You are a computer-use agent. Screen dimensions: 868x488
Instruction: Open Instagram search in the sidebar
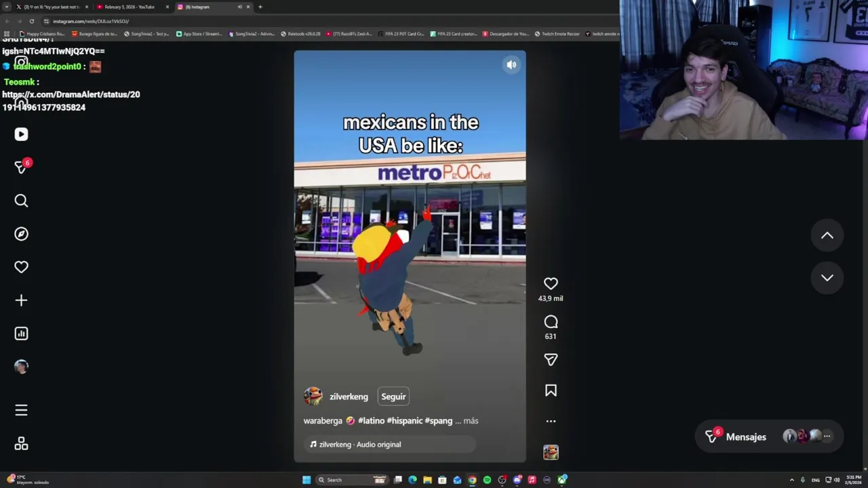[x=21, y=201]
